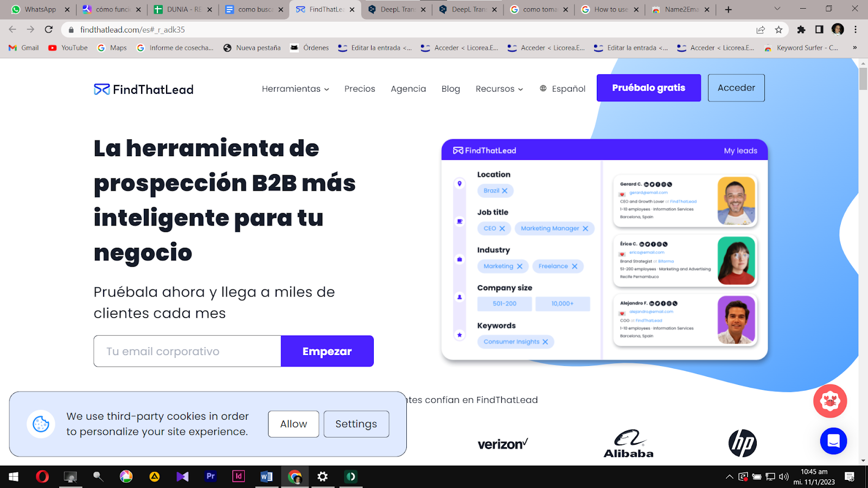Click the Acceder button
The width and height of the screenshot is (868, 488).
[736, 88]
